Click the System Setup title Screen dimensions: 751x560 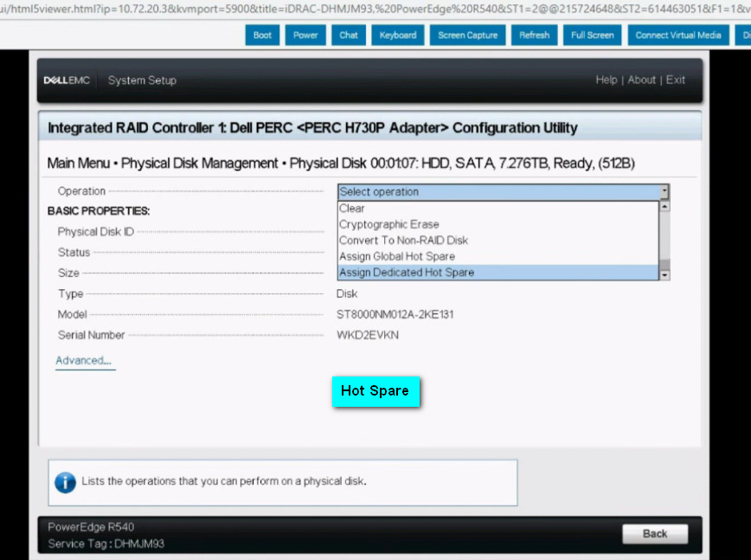[142, 80]
